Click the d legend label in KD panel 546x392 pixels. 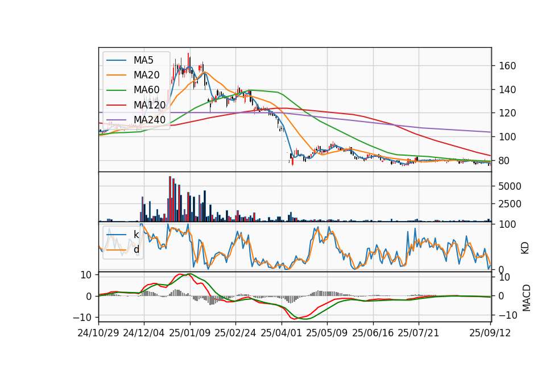click(136, 249)
